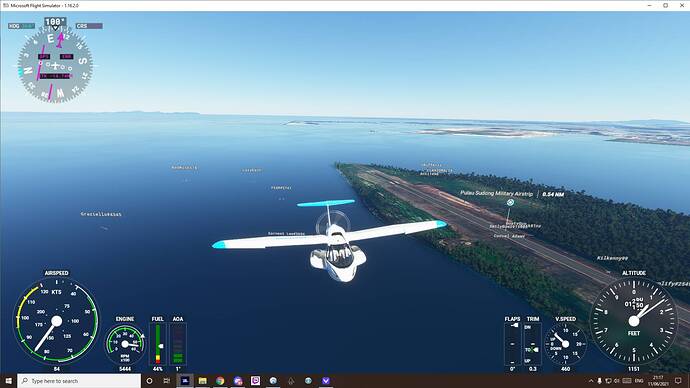Show hidden system tray icons
Viewport: 690px width, 388px height.
(591, 381)
